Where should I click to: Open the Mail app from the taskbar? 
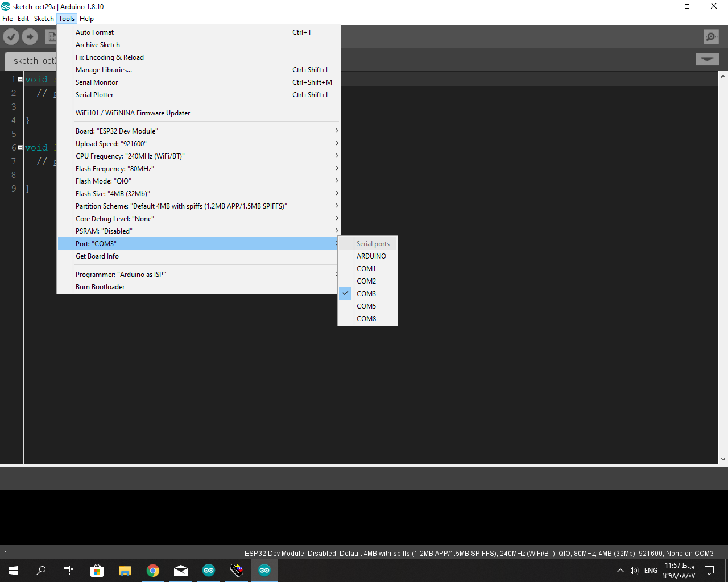point(181,571)
